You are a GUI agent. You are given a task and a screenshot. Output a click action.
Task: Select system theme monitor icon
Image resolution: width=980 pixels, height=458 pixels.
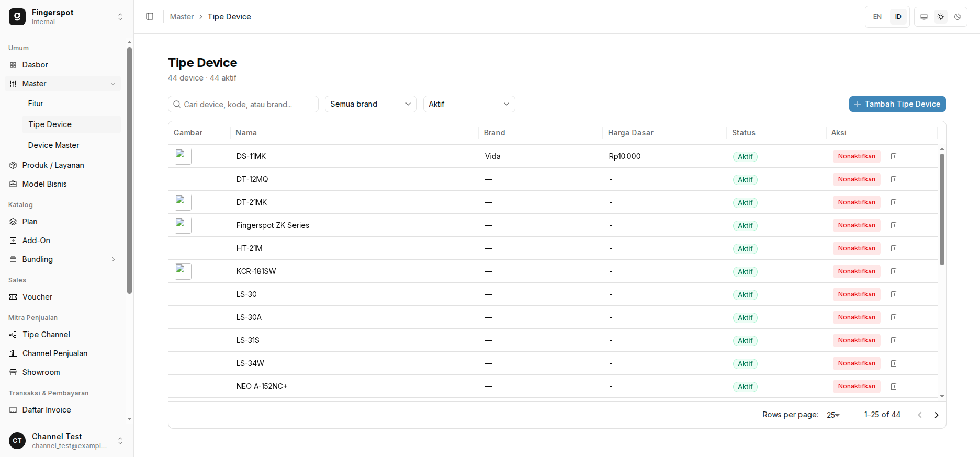click(x=924, y=17)
